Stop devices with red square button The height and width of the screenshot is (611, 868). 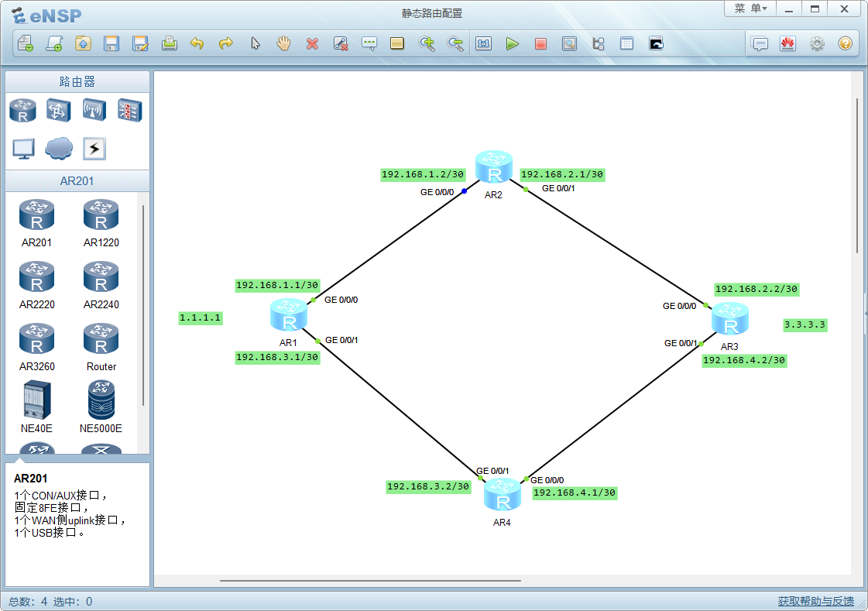click(540, 43)
